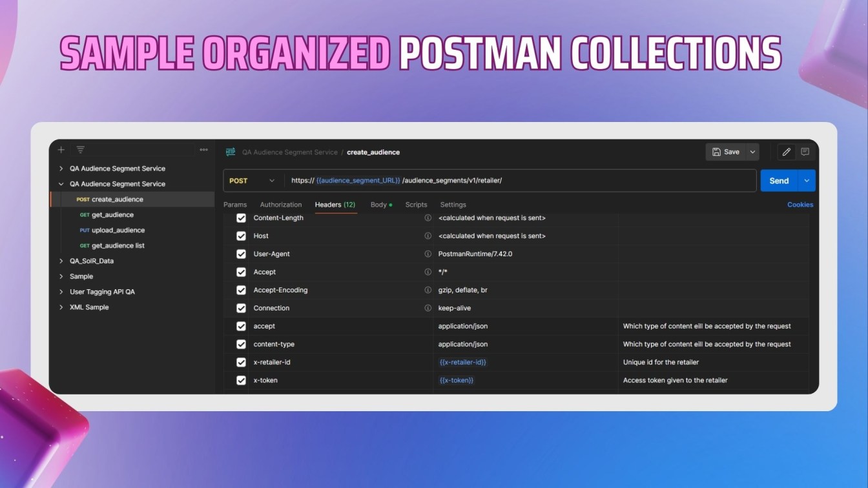Click application/json value in content-type row
The height and width of the screenshot is (488, 868).
coord(463,345)
